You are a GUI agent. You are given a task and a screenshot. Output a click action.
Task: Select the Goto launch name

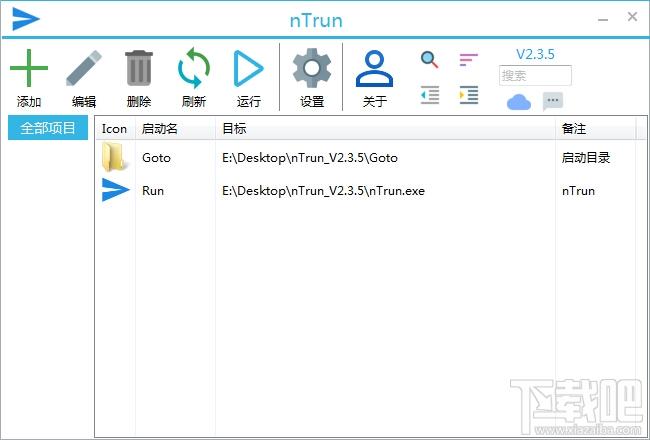click(x=156, y=158)
